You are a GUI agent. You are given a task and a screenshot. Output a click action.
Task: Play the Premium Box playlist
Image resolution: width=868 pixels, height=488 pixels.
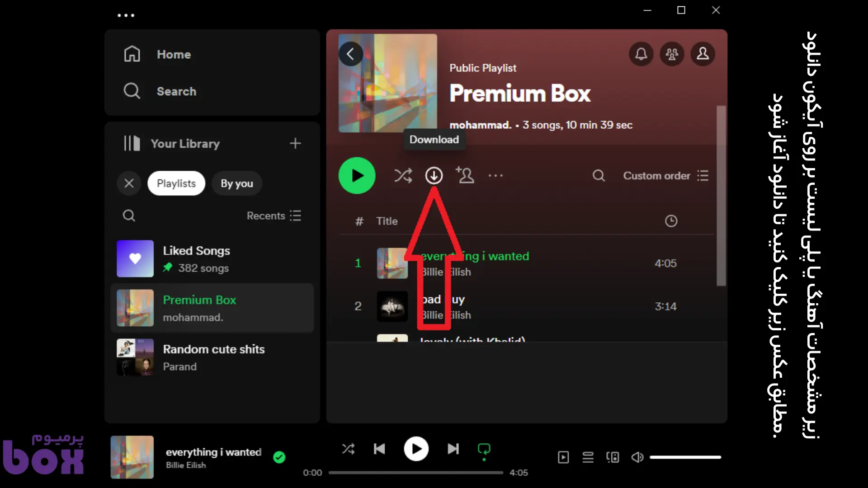[x=357, y=176]
